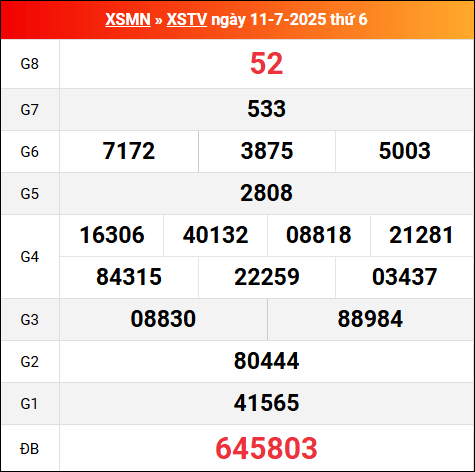
Task: Select the G4 number 08818
Action: coord(319,235)
